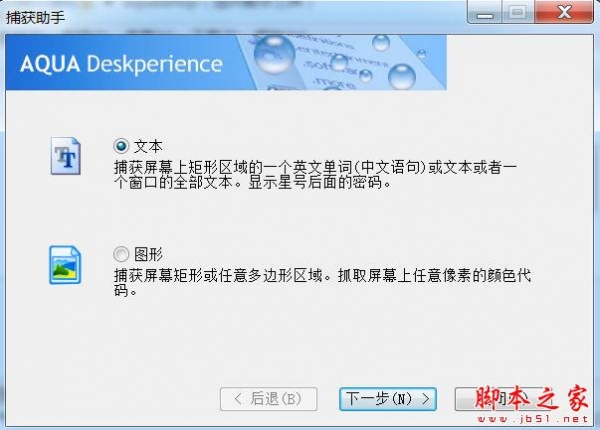Click the left chevron on 后退 button
Screen dimensions: 600x430
(238, 399)
